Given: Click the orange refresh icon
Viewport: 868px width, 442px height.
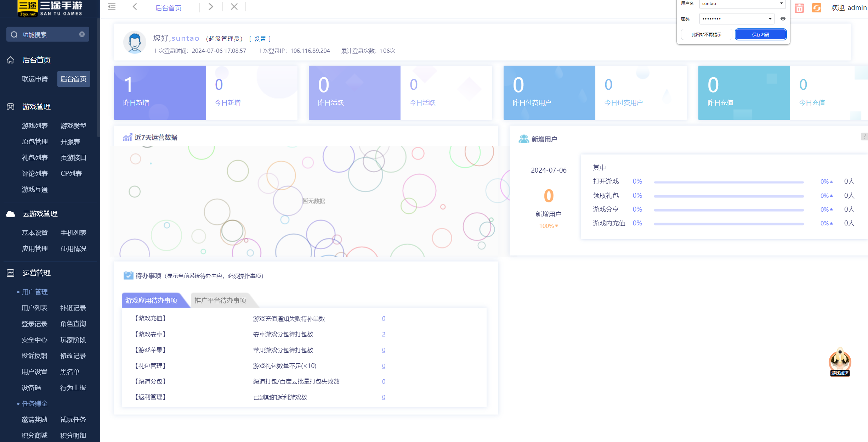Looking at the screenshot, I should coord(816,8).
